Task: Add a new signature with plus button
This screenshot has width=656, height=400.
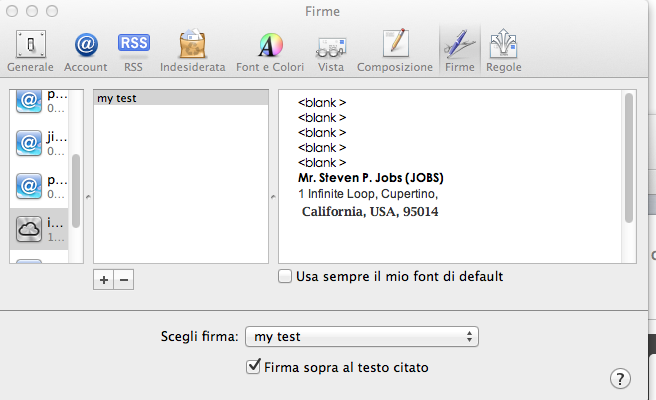Action: tap(104, 280)
